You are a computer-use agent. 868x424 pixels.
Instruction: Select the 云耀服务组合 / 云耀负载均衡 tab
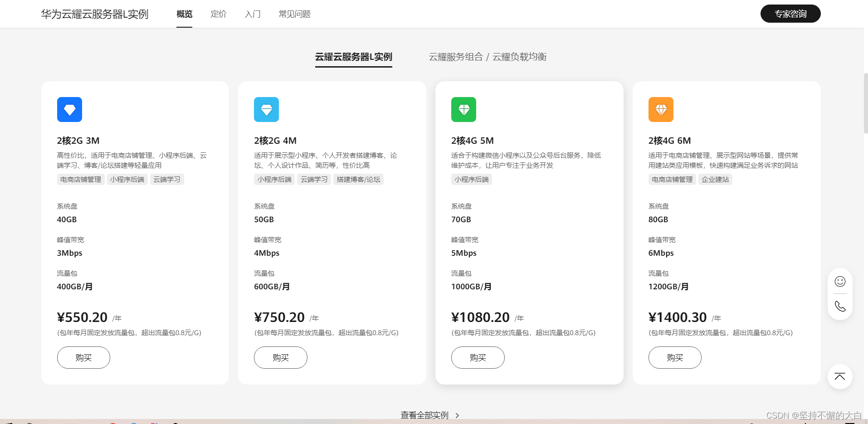[488, 57]
